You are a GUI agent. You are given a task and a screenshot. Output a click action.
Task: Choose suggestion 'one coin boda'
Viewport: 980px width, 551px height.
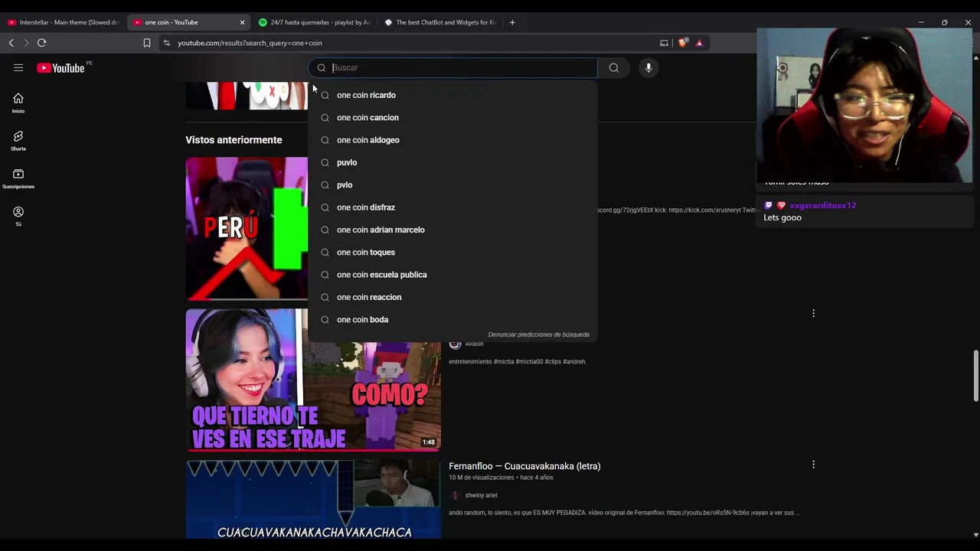pos(452,320)
